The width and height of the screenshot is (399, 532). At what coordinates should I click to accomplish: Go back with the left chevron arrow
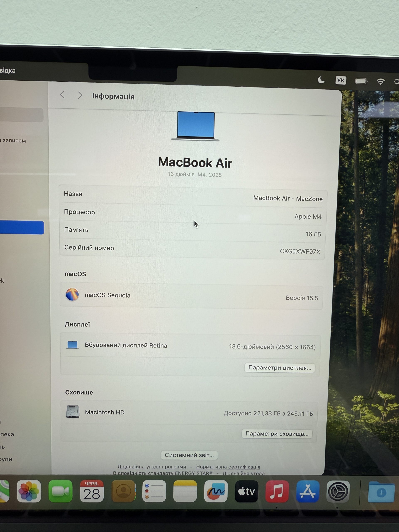[x=62, y=95]
